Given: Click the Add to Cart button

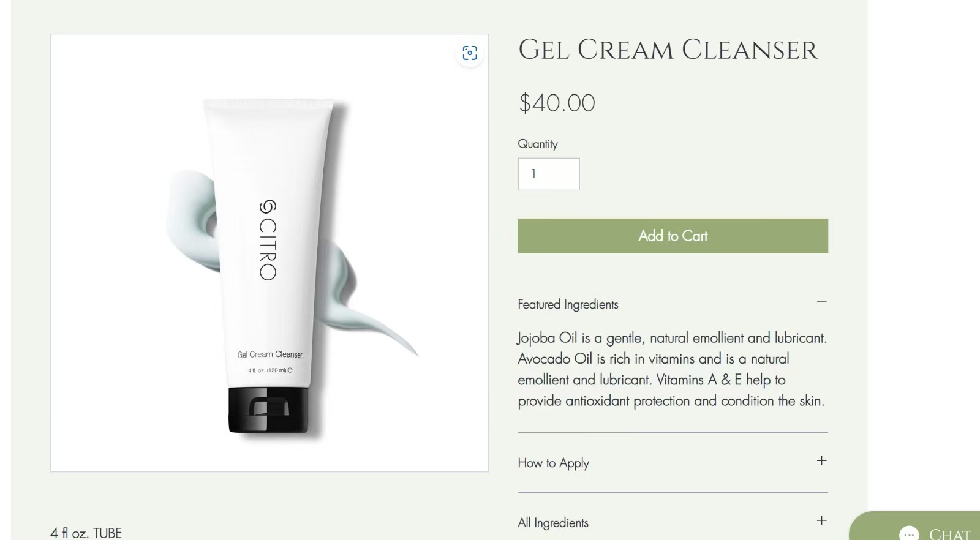Looking at the screenshot, I should (x=673, y=236).
